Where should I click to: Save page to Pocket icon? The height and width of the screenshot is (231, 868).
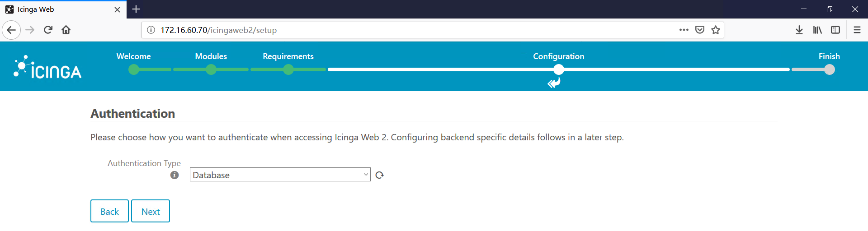700,30
